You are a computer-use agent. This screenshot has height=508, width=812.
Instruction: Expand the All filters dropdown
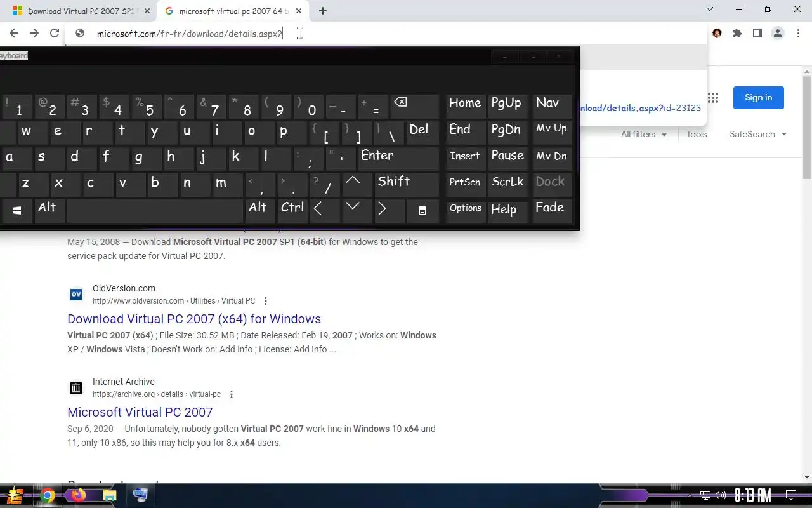click(644, 134)
